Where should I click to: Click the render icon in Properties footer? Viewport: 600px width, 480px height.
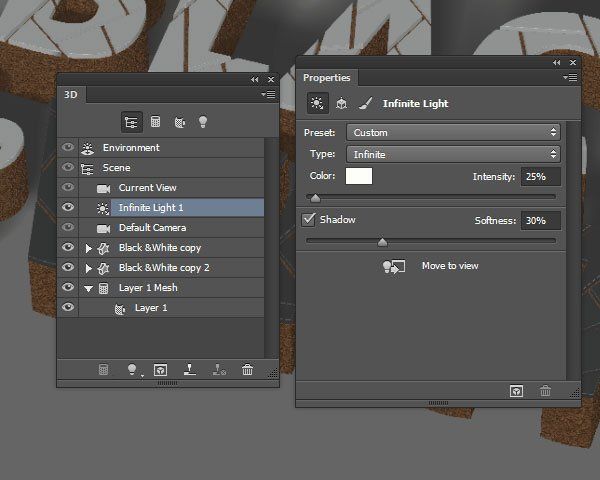[x=517, y=391]
